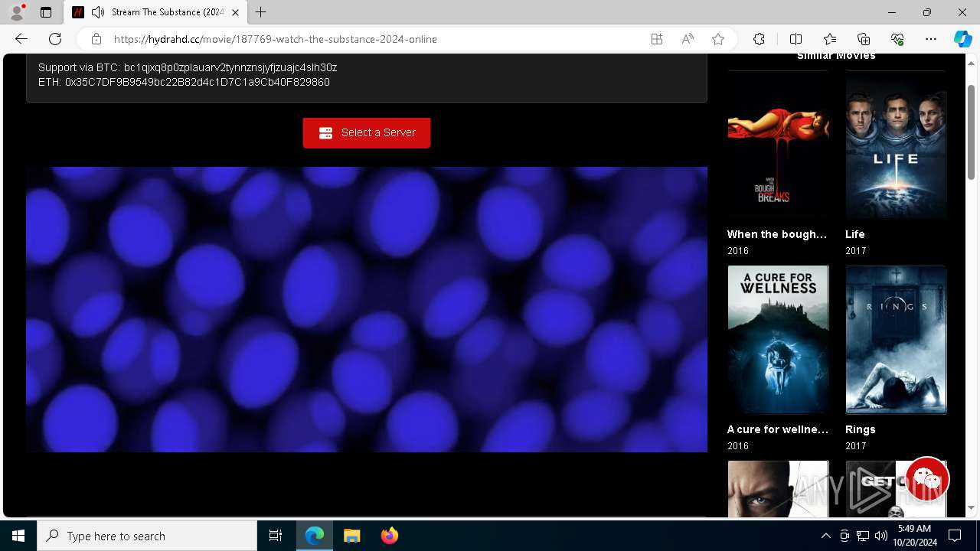Click the 'A cure for wellne...' title link

pos(778,429)
